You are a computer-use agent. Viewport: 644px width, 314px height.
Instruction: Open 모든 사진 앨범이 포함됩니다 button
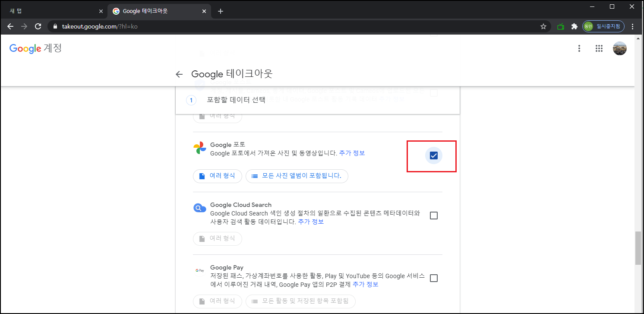coord(297,176)
